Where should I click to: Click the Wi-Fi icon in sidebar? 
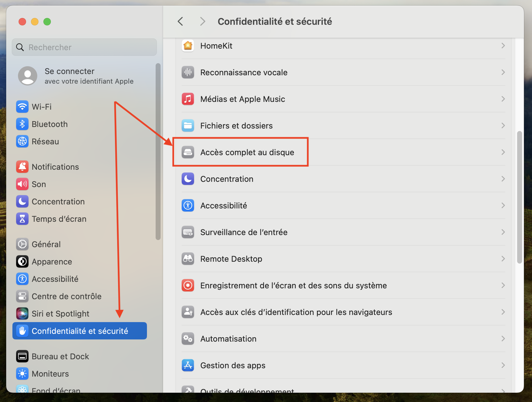(22, 107)
